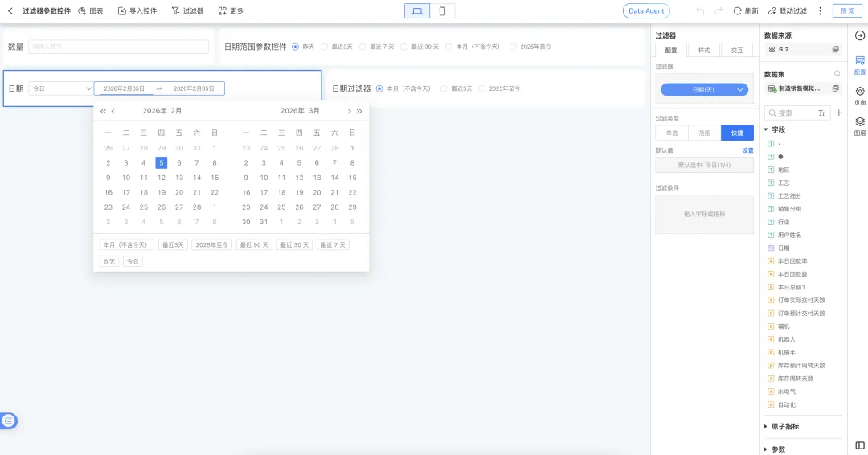Click the 刷新 refresh button
Viewport: 868px width, 455px height.
(x=746, y=11)
